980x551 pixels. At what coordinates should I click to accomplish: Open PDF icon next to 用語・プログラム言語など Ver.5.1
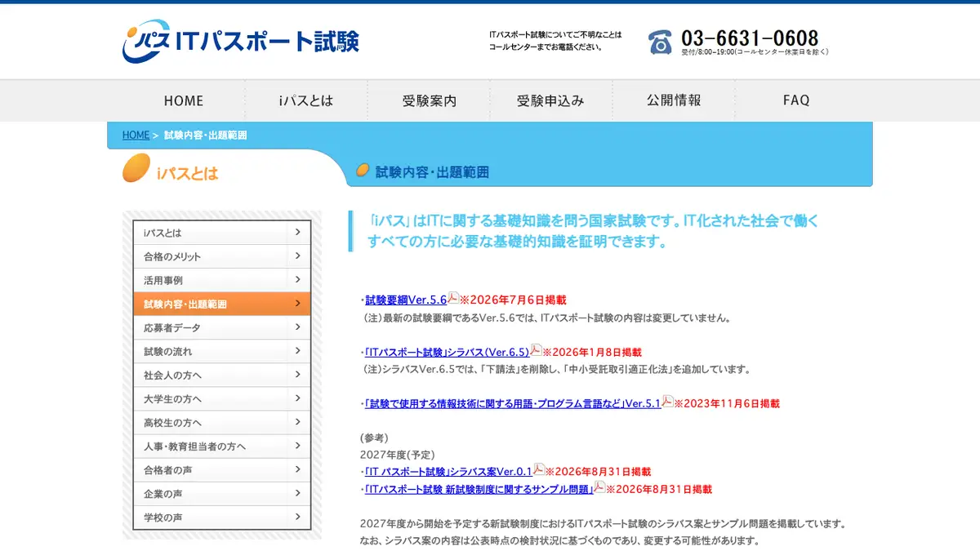coord(667,402)
